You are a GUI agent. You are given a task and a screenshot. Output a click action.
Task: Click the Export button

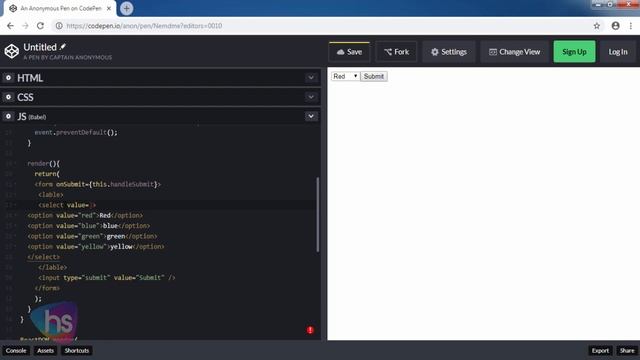point(600,351)
